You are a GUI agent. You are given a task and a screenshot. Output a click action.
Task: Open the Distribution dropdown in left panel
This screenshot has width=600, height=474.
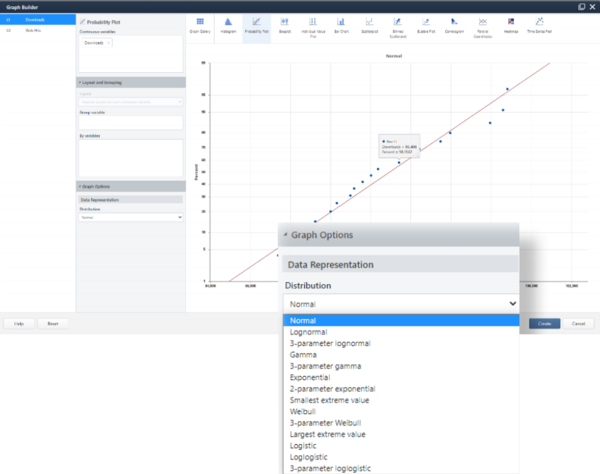click(131, 217)
